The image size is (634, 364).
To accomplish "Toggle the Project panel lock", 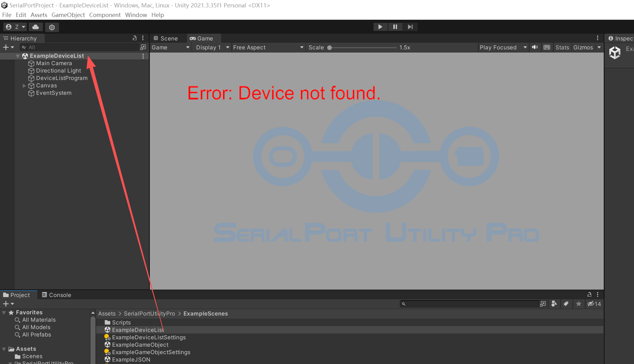I will pyautogui.click(x=589, y=295).
